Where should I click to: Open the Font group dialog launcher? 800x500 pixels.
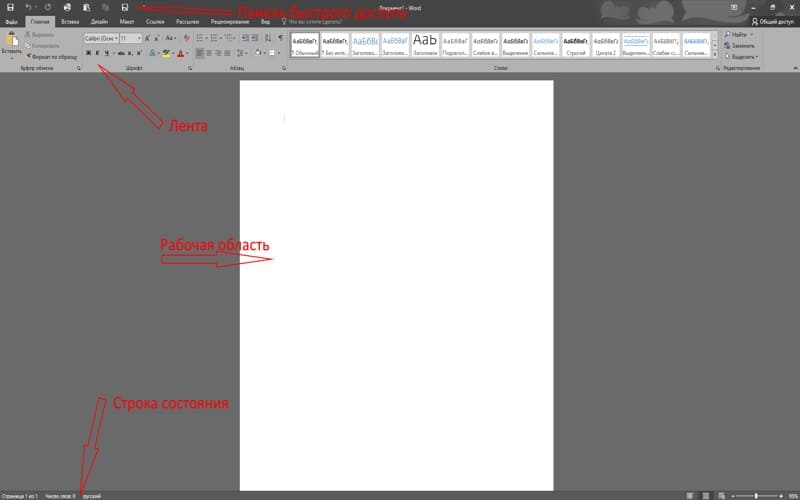pyautogui.click(x=190, y=68)
